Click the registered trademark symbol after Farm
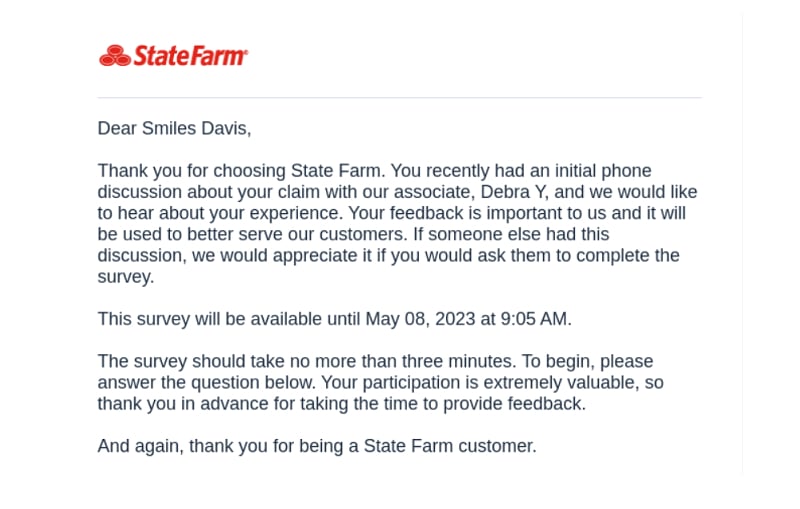This screenshot has height=509, width=800. 246,52
